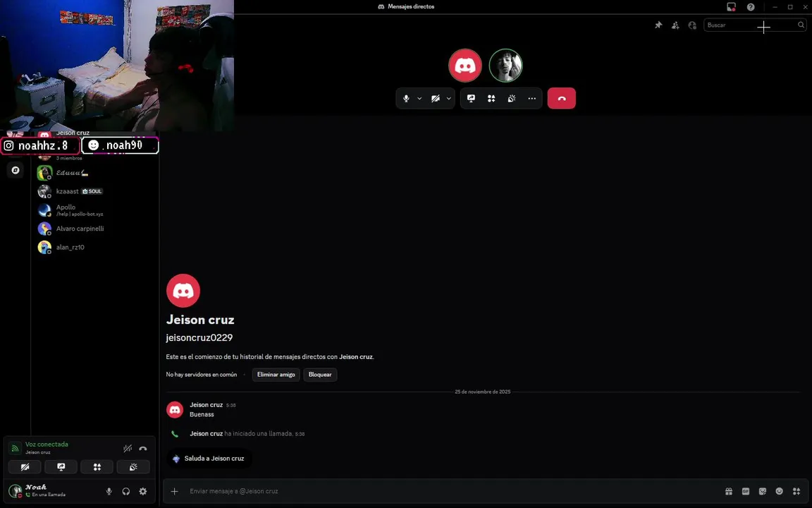Click the SOUL server tag next to kzaaast
Viewport: 812px width, 508px height.
[x=92, y=191]
